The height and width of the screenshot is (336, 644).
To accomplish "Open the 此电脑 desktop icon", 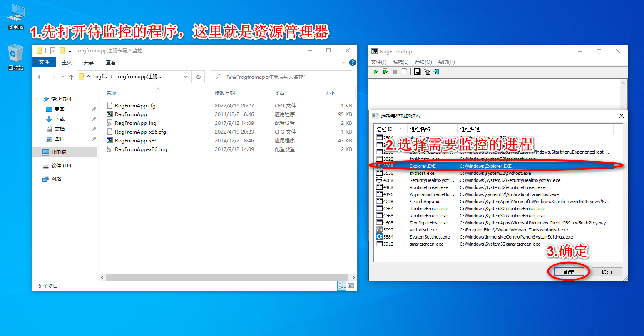I will click(x=16, y=17).
